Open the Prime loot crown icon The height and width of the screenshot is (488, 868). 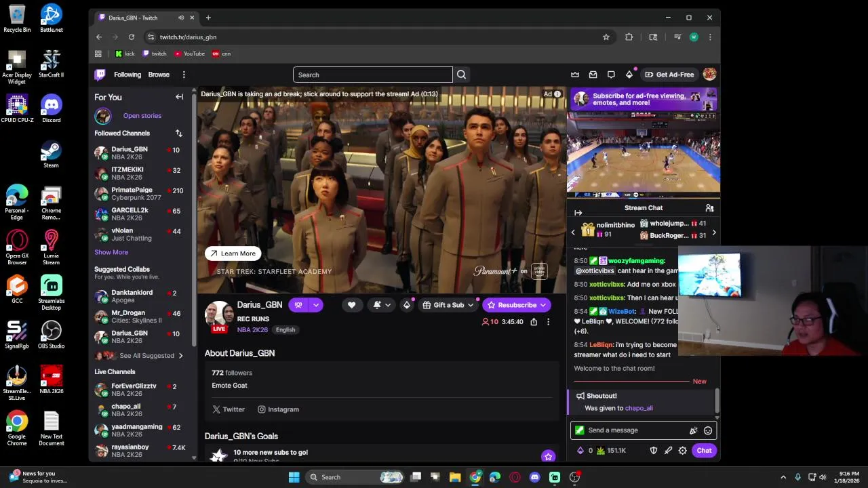[575, 75]
